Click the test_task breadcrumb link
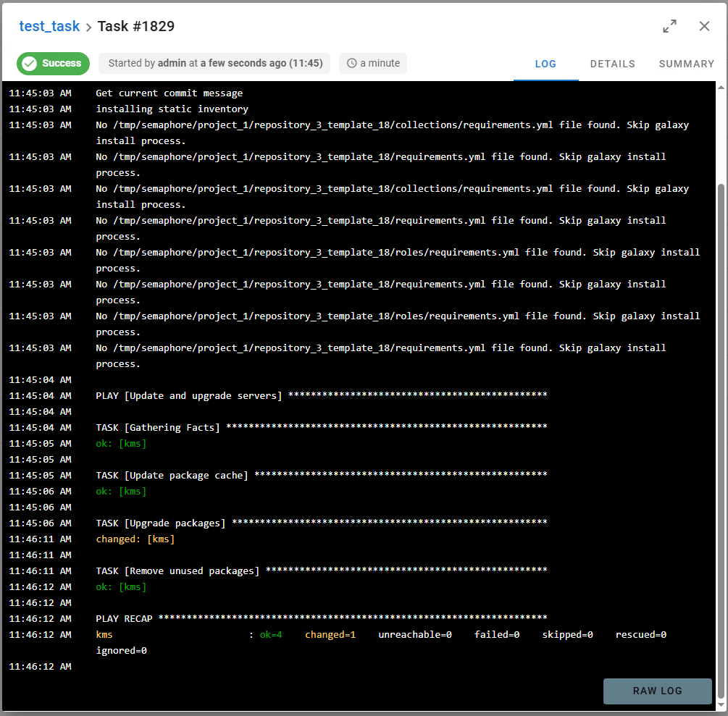 [49, 27]
